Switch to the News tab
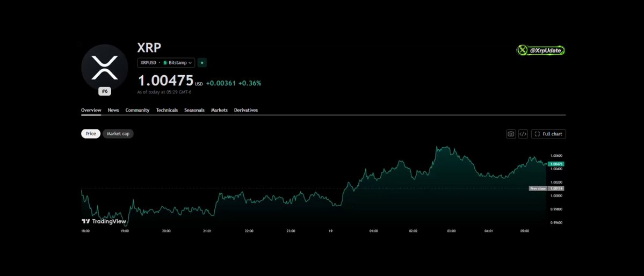Screen dimensions: 644x276 [x=113, y=110]
